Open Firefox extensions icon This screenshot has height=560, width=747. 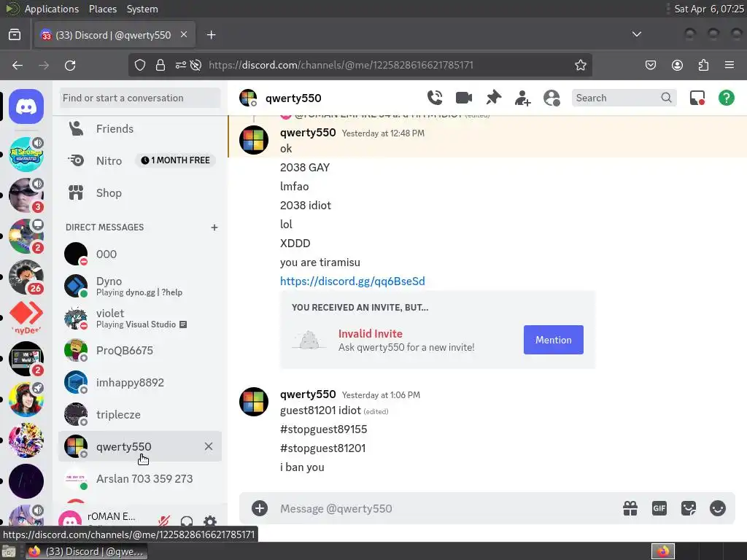tap(703, 65)
